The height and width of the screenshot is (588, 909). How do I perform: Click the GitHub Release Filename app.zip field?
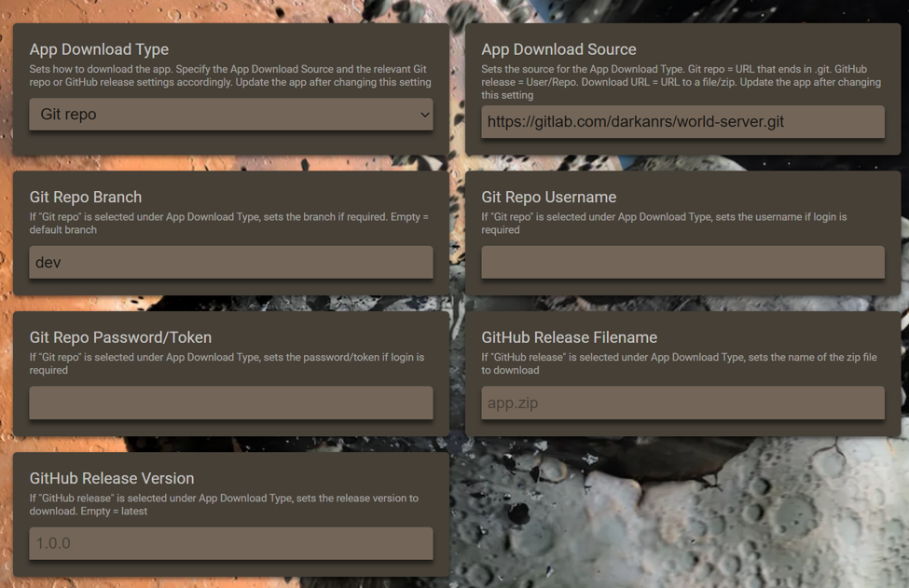(x=682, y=403)
